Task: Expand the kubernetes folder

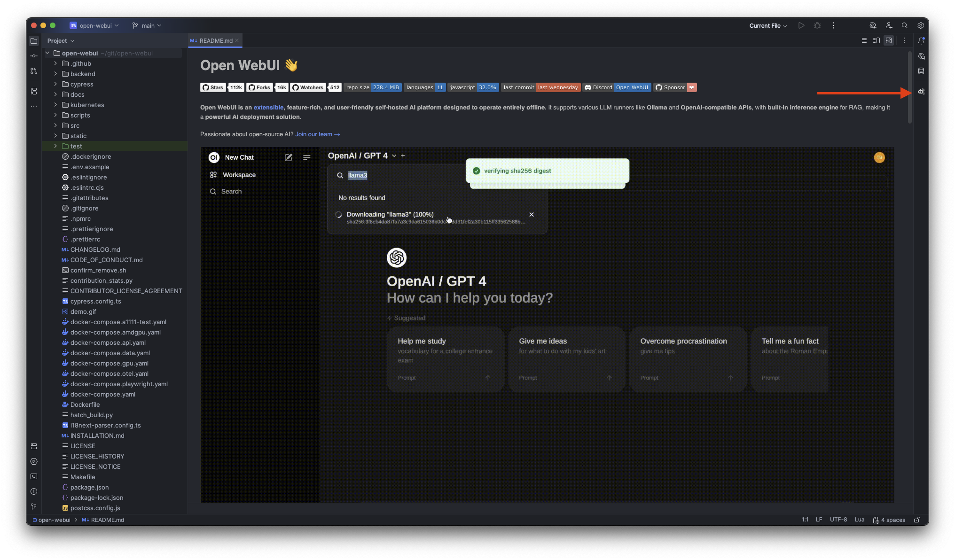Action: 55,105
